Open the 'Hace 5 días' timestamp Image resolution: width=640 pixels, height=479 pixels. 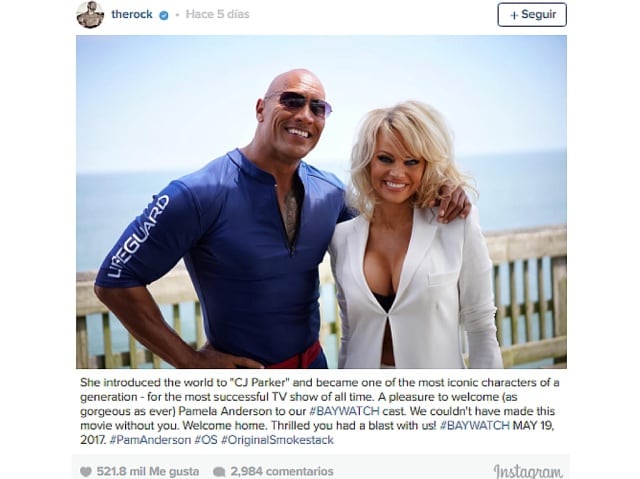(218, 14)
